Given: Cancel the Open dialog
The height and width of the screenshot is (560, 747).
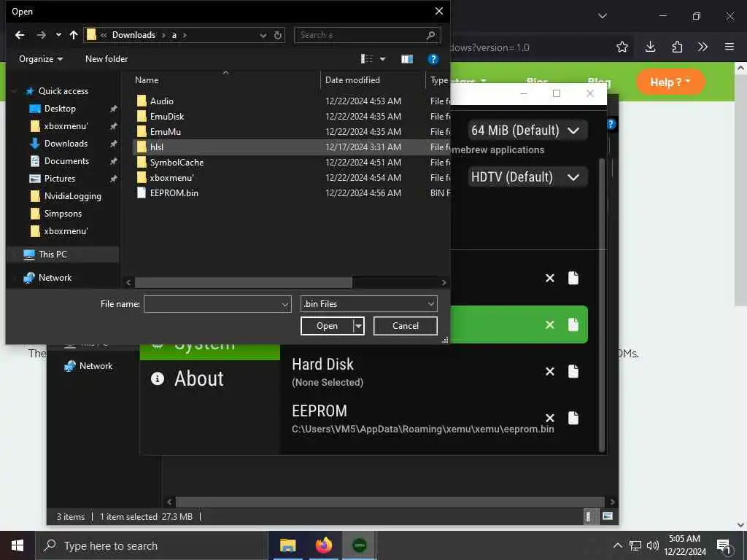Looking at the screenshot, I should pos(406,326).
